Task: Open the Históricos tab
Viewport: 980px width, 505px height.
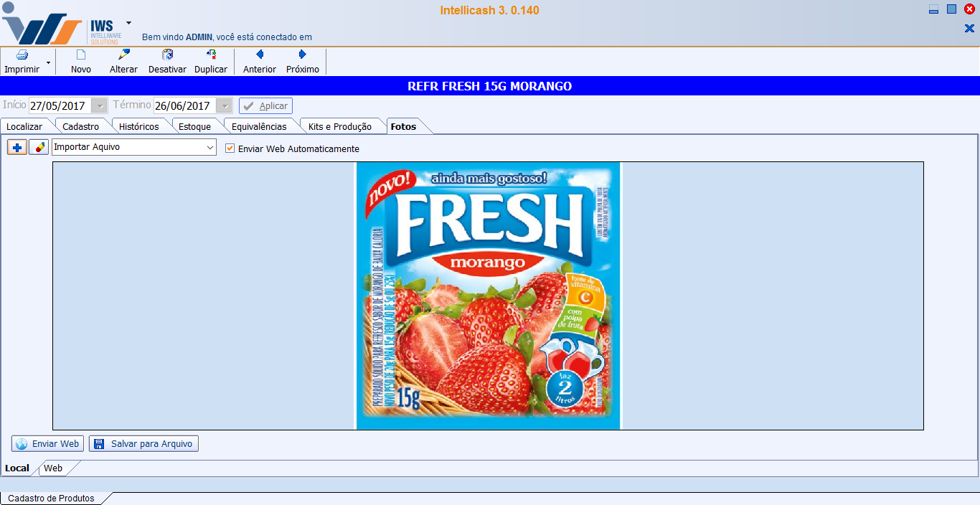Action: pos(139,126)
